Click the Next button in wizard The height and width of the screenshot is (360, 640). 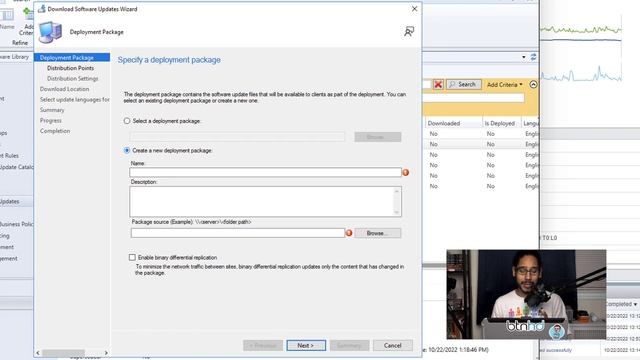pyautogui.click(x=306, y=345)
